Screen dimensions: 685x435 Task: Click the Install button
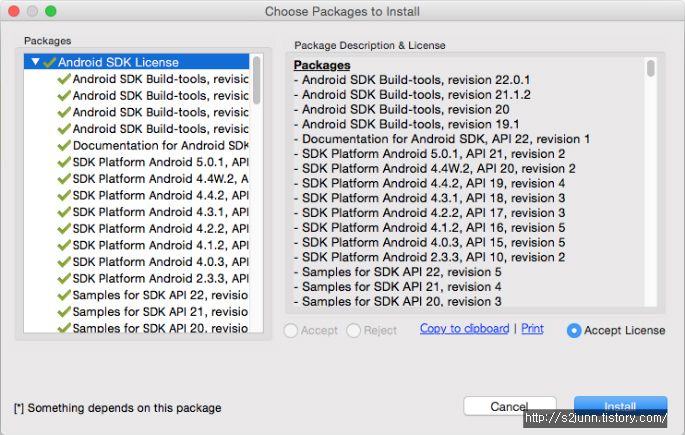pyautogui.click(x=620, y=406)
